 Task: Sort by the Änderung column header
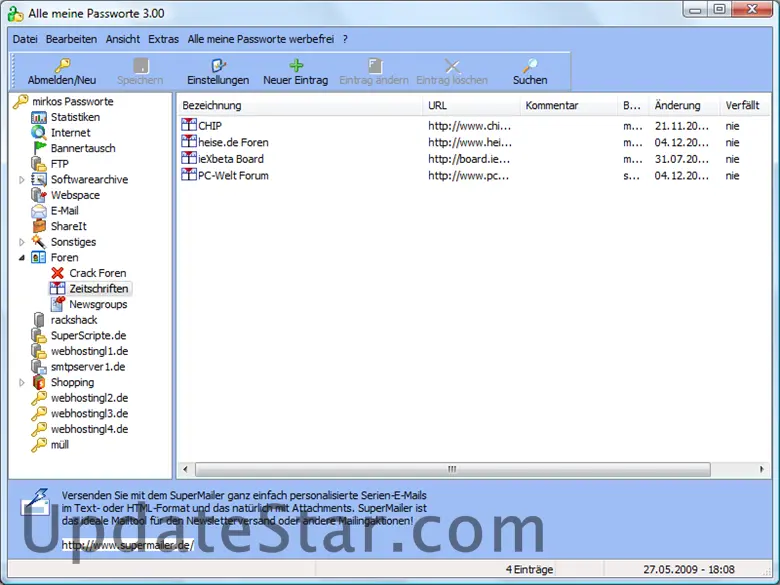tap(683, 105)
